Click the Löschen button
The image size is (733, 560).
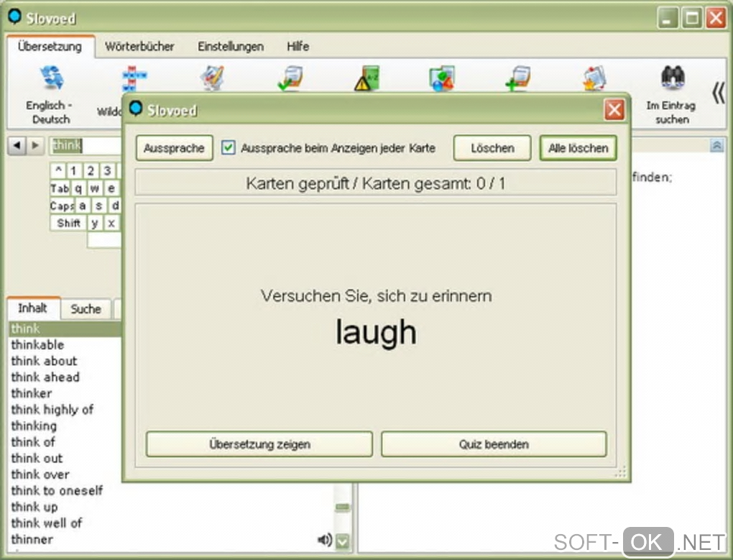(x=492, y=148)
